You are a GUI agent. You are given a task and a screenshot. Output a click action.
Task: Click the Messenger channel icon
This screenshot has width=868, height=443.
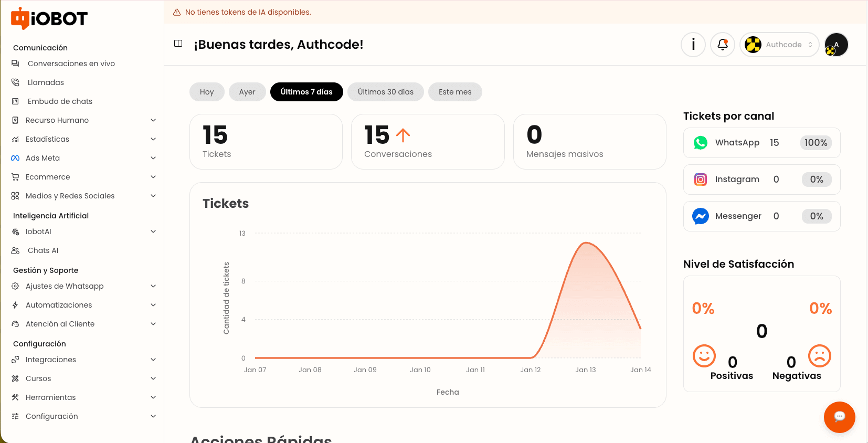click(x=701, y=216)
